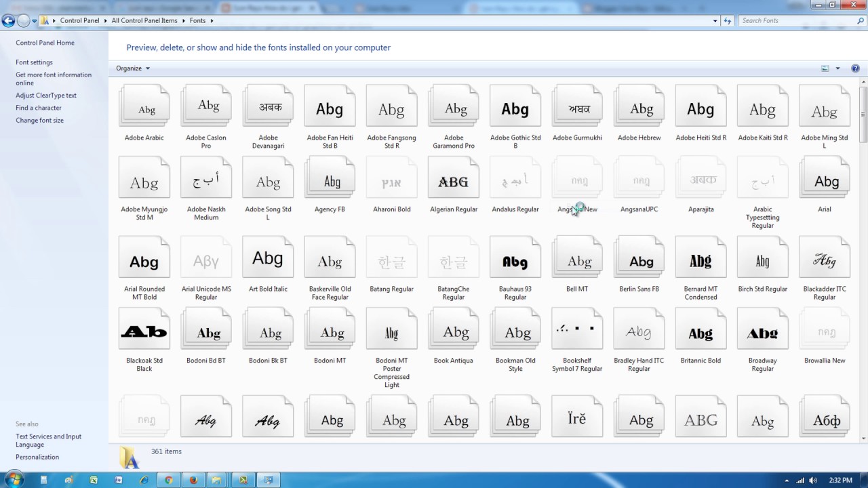Open Help with the question mark icon
The width and height of the screenshot is (868, 488).
point(855,68)
